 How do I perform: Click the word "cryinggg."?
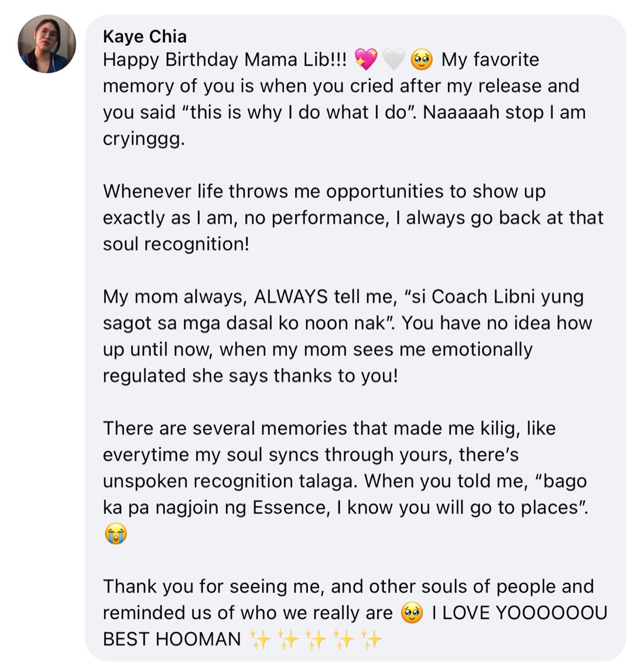tap(145, 139)
